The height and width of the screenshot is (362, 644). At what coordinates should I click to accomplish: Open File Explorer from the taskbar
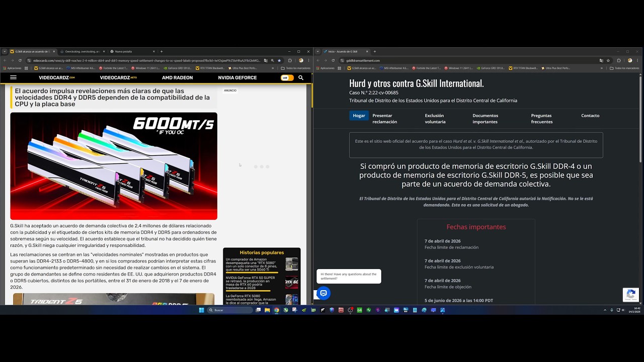(267, 310)
